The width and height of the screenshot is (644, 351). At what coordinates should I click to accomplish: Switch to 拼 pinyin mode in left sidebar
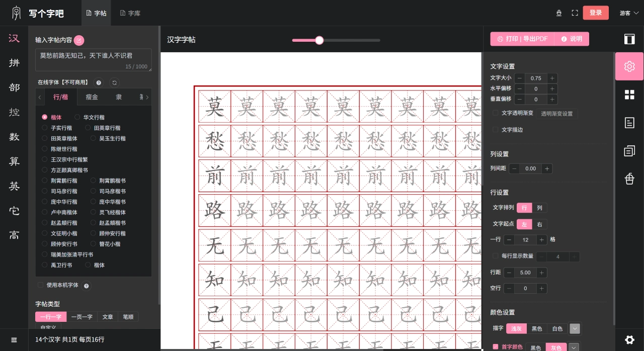pyautogui.click(x=14, y=63)
